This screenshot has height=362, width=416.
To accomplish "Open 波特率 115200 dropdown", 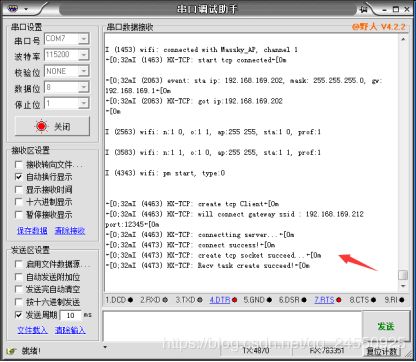I will click(x=84, y=55).
